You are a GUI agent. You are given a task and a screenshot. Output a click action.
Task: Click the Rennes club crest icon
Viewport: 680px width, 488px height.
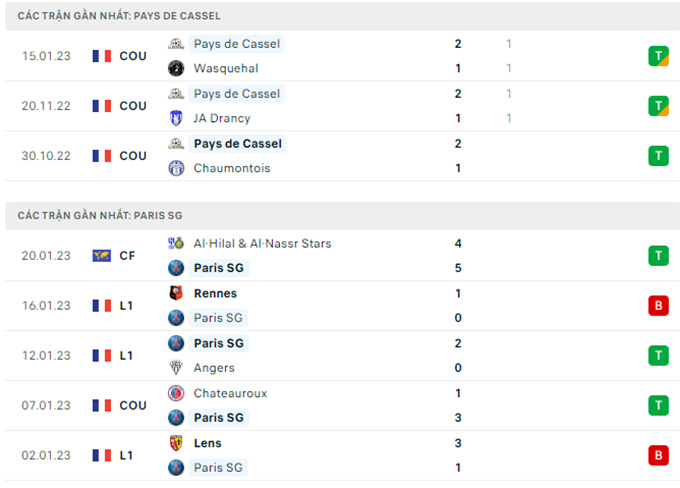click(176, 293)
